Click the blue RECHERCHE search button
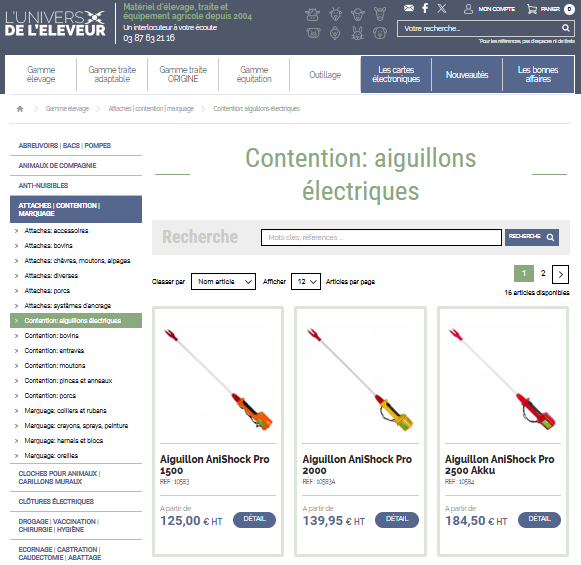This screenshot has width=581, height=565. [532, 237]
